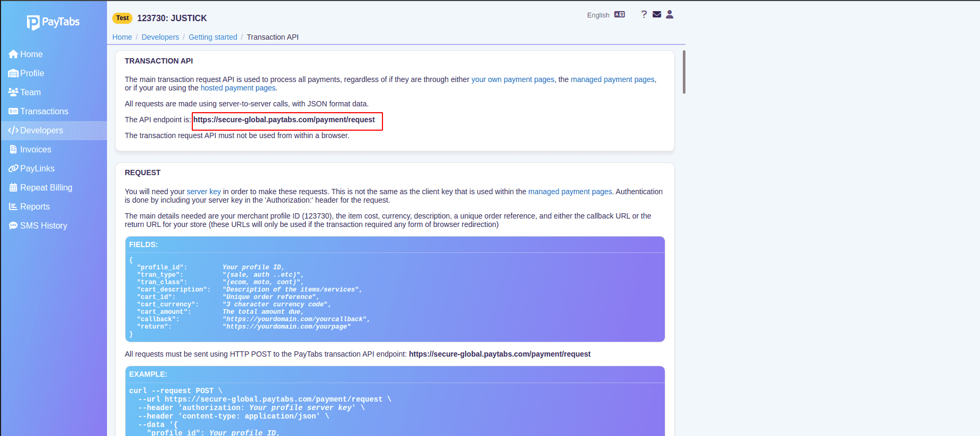980x436 pixels.
Task: Click the "cart_amount" field line
Action: 220,312
